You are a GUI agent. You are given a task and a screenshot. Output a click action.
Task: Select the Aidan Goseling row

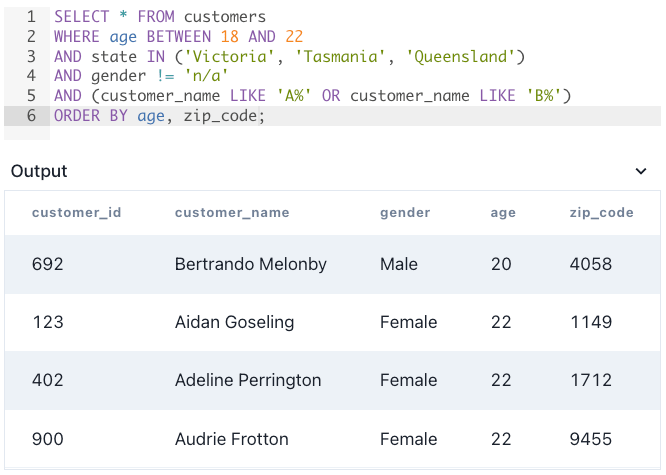point(333,322)
